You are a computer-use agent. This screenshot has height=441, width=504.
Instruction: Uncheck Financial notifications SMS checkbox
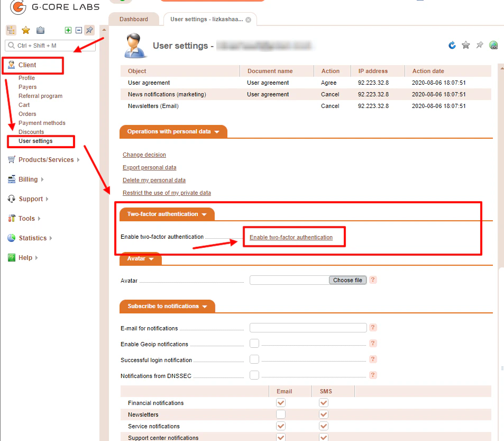pos(324,403)
